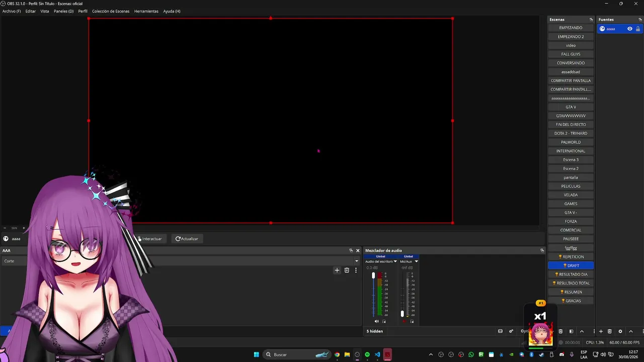Open the Windows Start menu
The width and height of the screenshot is (644, 362).
pyautogui.click(x=257, y=354)
